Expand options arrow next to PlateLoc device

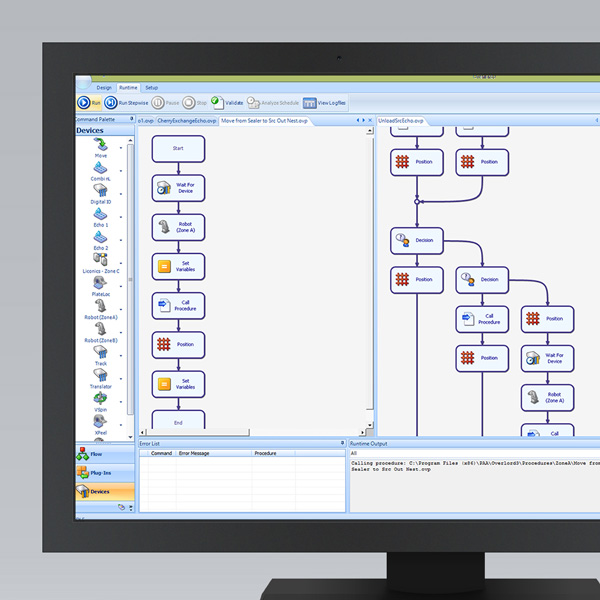point(121,286)
